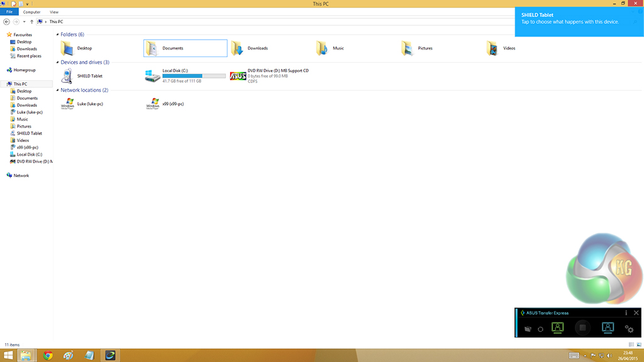Select Videos in navigation tree

click(x=19, y=140)
